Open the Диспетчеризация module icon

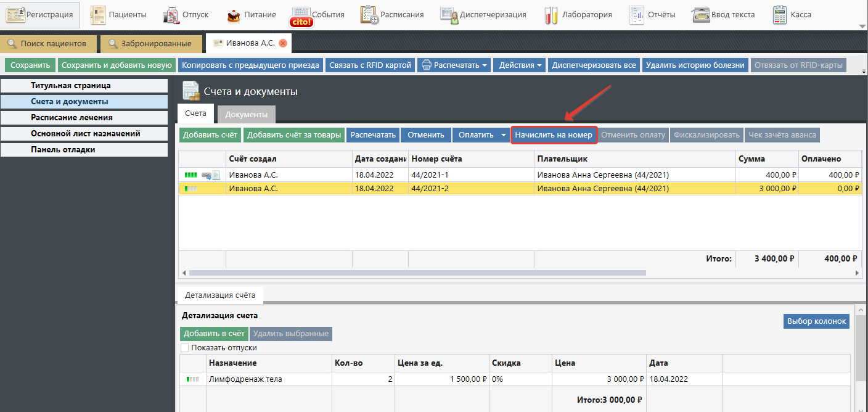pyautogui.click(x=449, y=15)
